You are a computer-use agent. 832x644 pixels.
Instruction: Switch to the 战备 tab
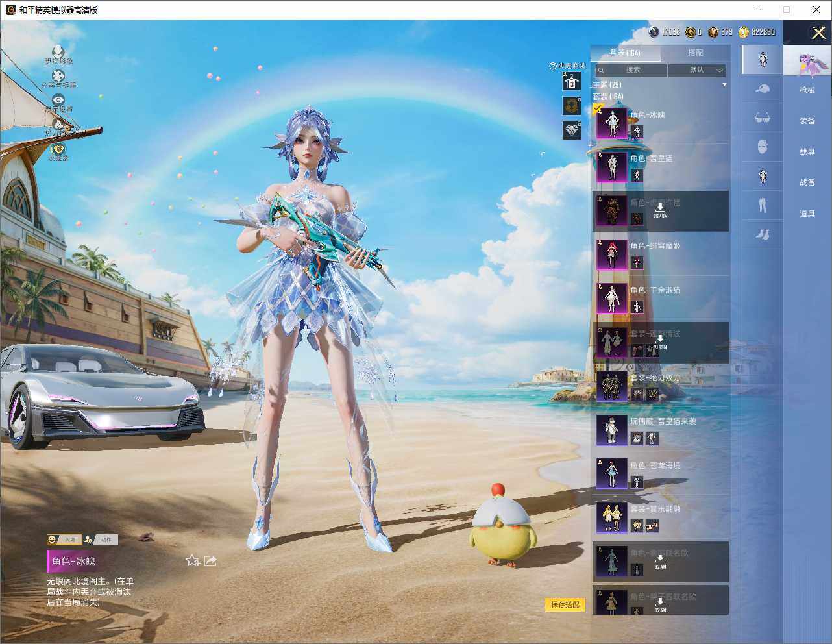807,182
